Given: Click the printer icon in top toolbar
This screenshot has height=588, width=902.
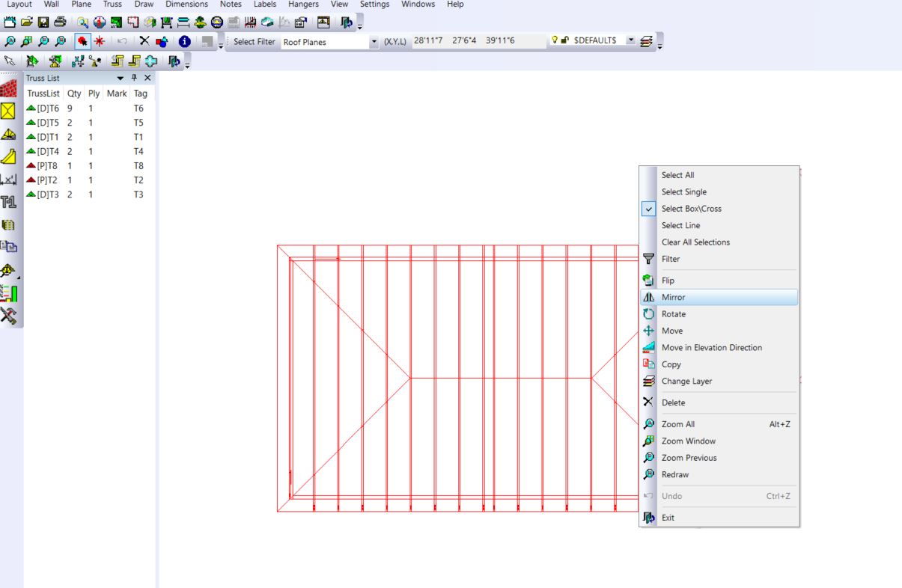Looking at the screenshot, I should (59, 22).
